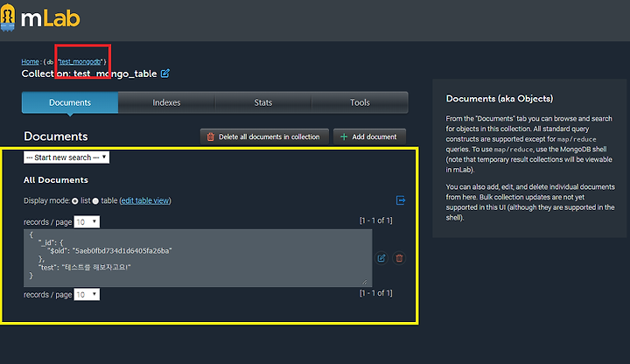630x364 pixels.
Task: Click the Add document button
Action: 369,136
